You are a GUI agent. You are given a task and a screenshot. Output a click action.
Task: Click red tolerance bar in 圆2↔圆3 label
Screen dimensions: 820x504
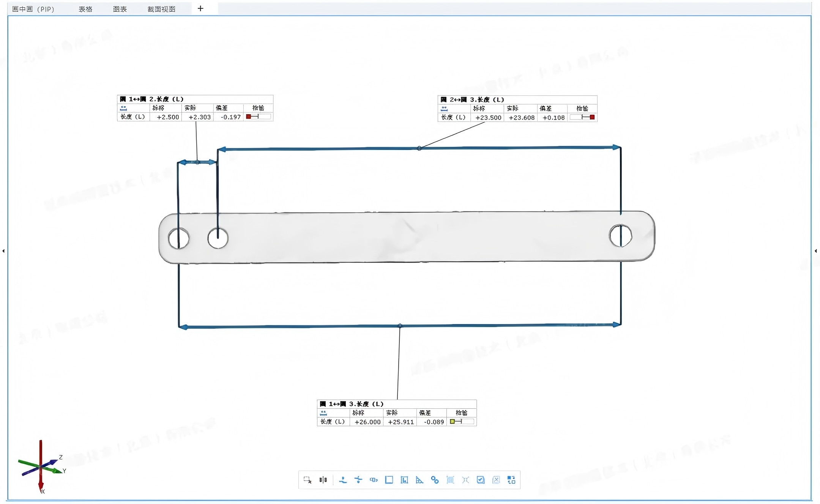[x=592, y=117]
